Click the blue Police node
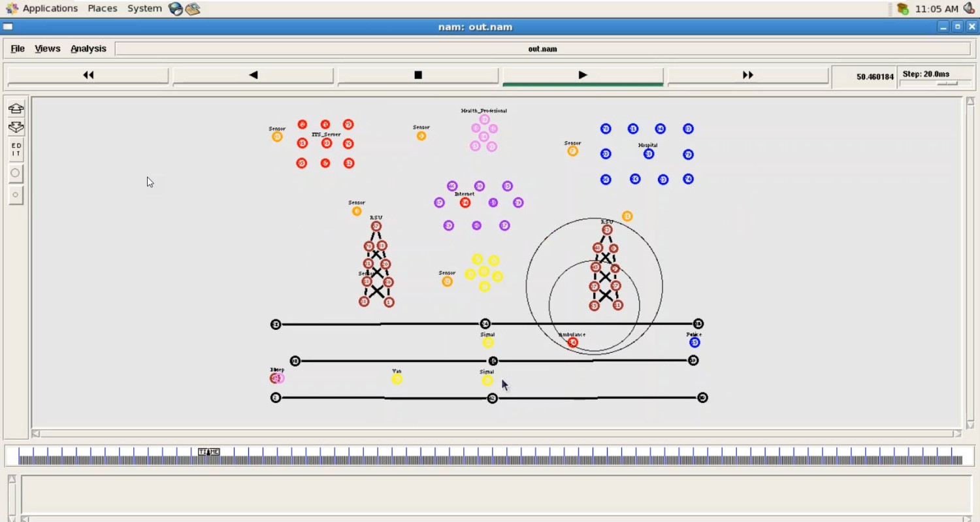 (x=694, y=342)
